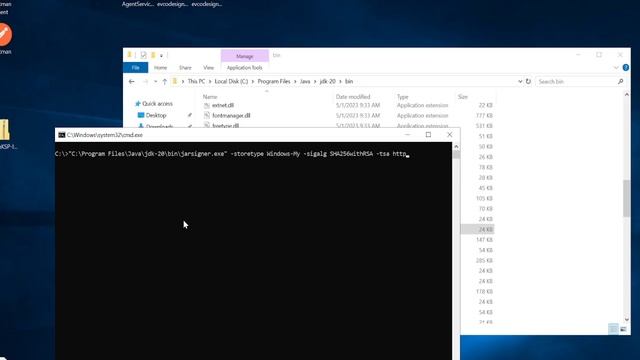
Task: Click the forward arrow in Explorer
Action: pos(145,82)
